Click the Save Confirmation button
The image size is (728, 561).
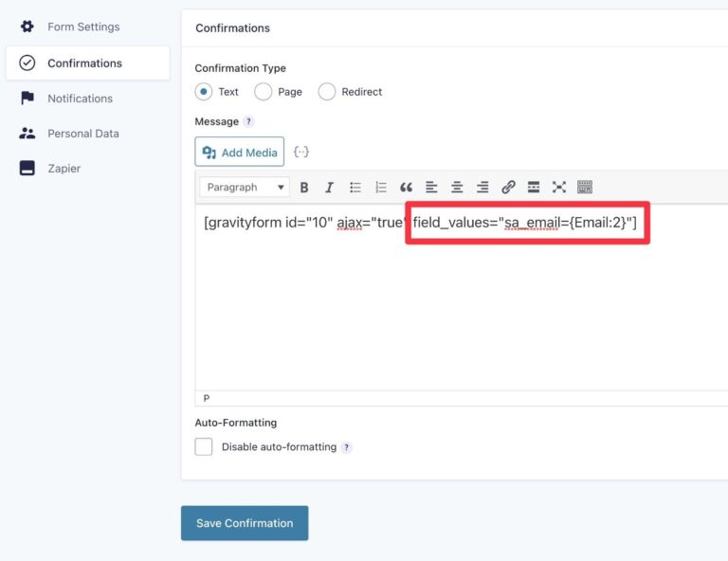[245, 523]
